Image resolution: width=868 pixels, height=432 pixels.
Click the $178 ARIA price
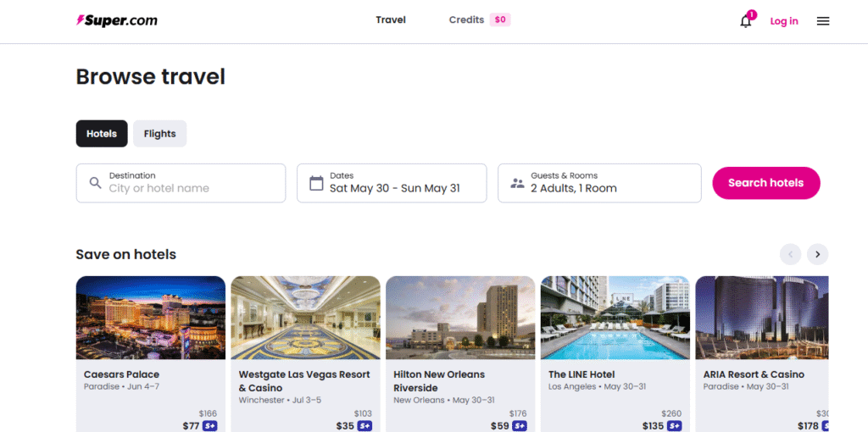[x=808, y=426]
